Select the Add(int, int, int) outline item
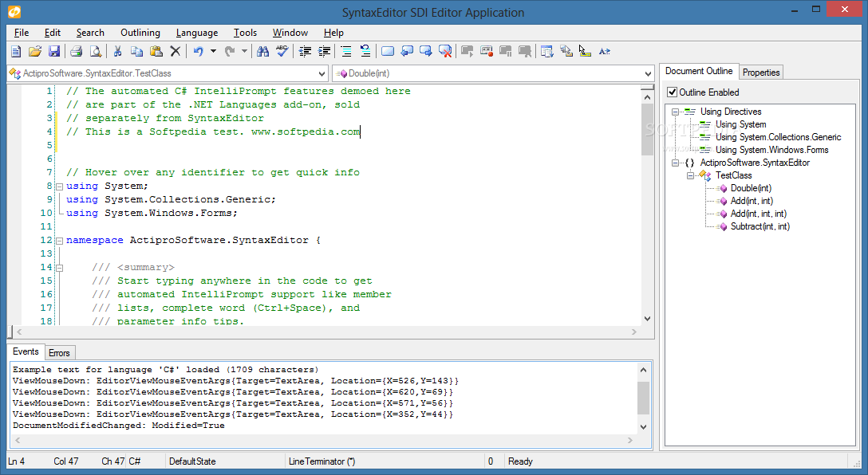 point(759,214)
